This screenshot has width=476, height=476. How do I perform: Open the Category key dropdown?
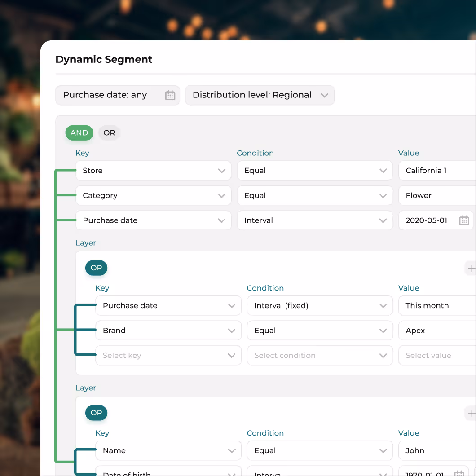[153, 195]
